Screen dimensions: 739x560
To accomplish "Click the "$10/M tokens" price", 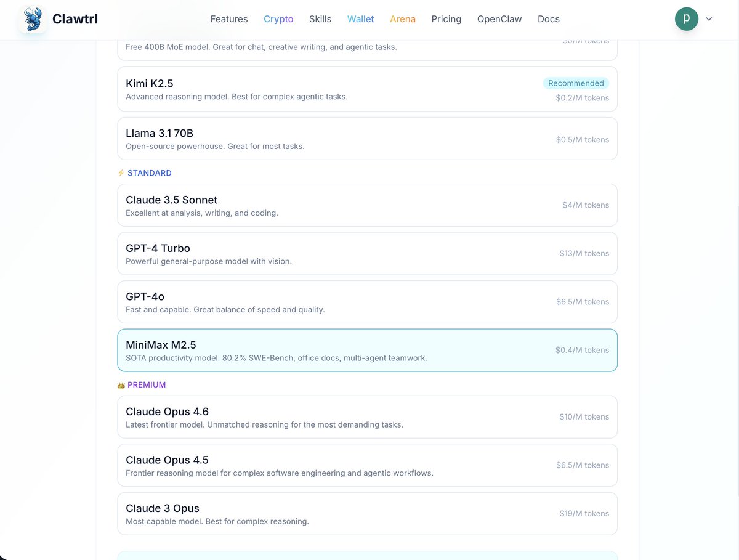I will click(584, 416).
